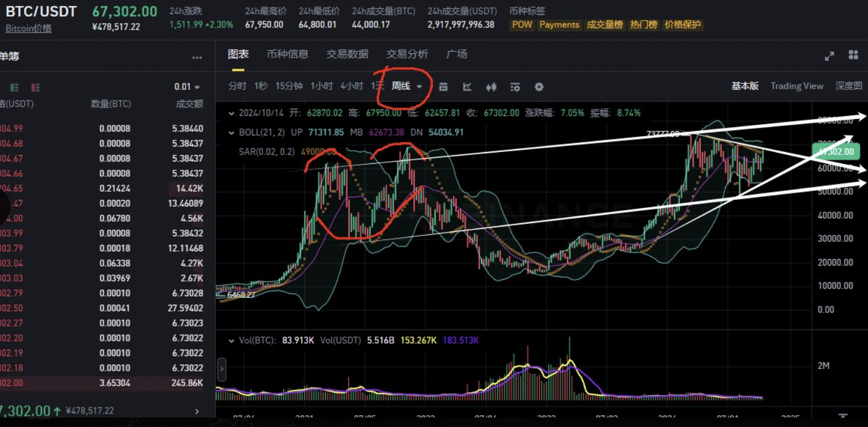Click the candlestick chart style icon
Viewport: 868px width, 427px height.
pyautogui.click(x=491, y=87)
